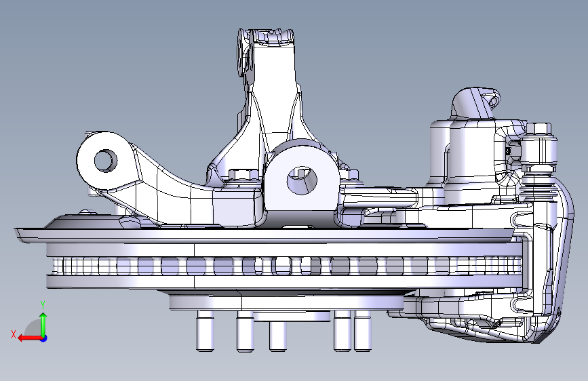Screen dimensions: 588x381
Task: Select the ventilated rotor cooling vanes
Action: coord(287,266)
